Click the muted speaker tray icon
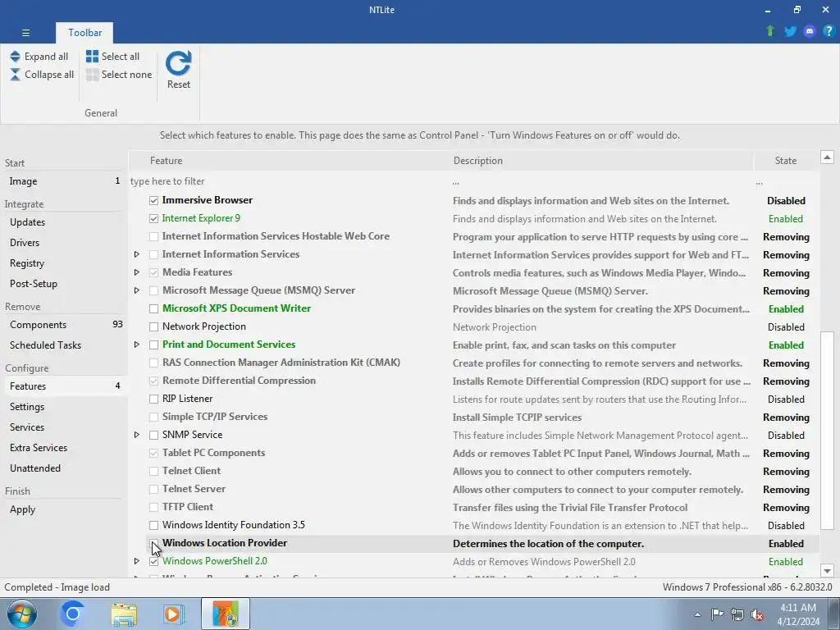Screen dimensions: 840x630 [x=757, y=614]
